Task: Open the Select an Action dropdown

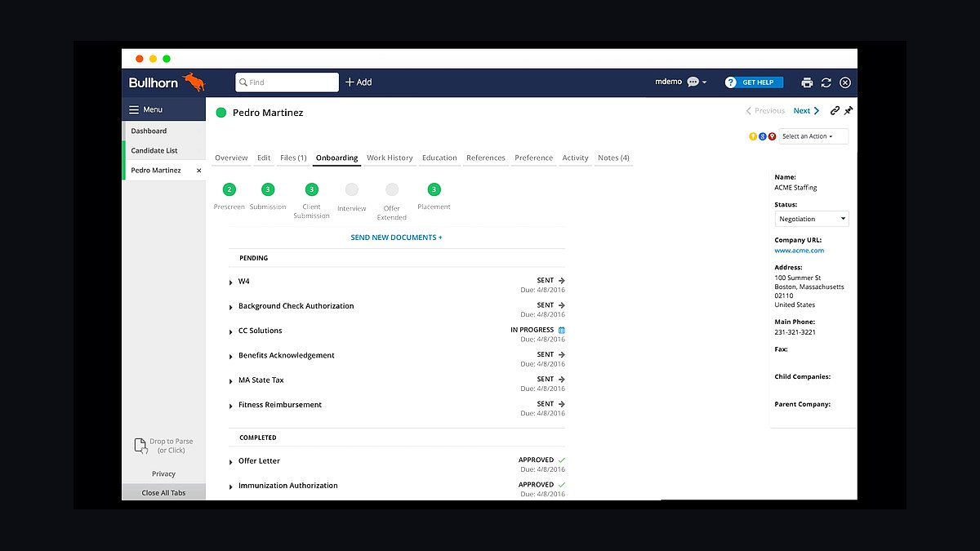Action: [813, 136]
